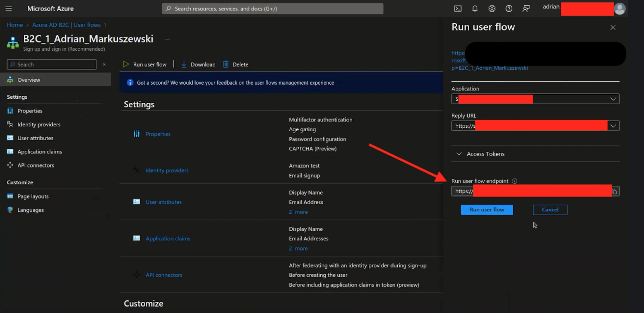Click Microsoft Azure title in header

[50, 8]
